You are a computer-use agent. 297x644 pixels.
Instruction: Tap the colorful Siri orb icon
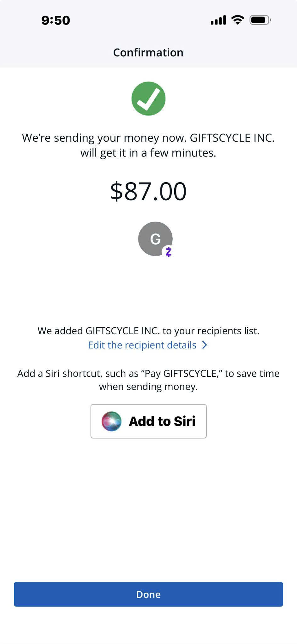click(x=111, y=421)
